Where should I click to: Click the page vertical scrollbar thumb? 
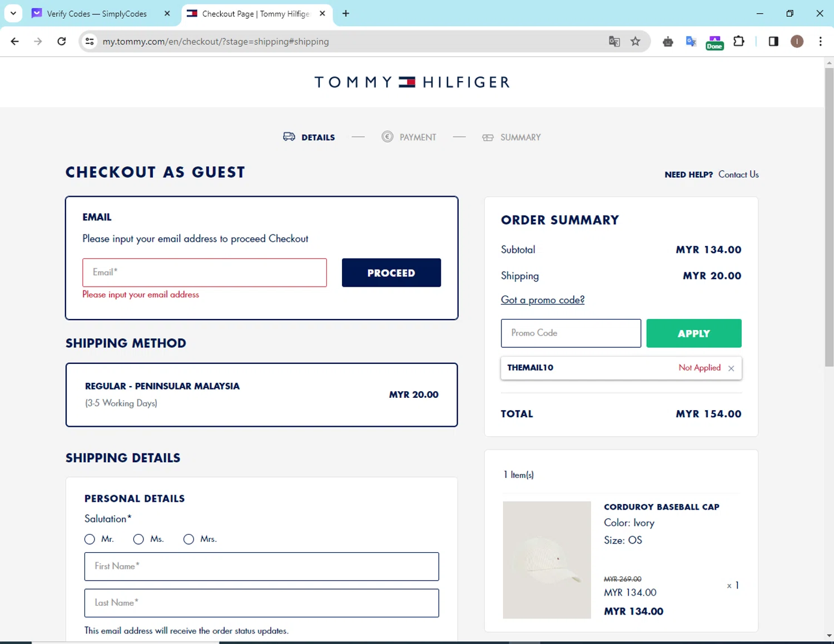829,217
